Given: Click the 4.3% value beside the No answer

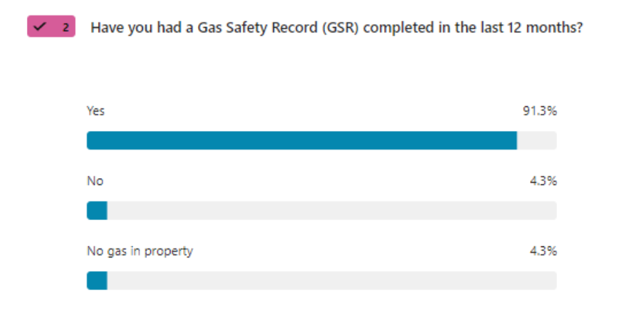Looking at the screenshot, I should click(542, 181).
